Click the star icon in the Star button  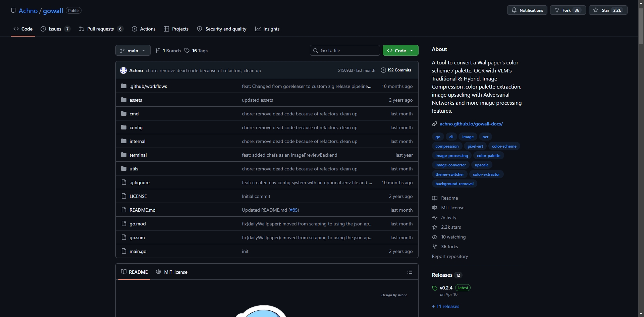coord(596,10)
